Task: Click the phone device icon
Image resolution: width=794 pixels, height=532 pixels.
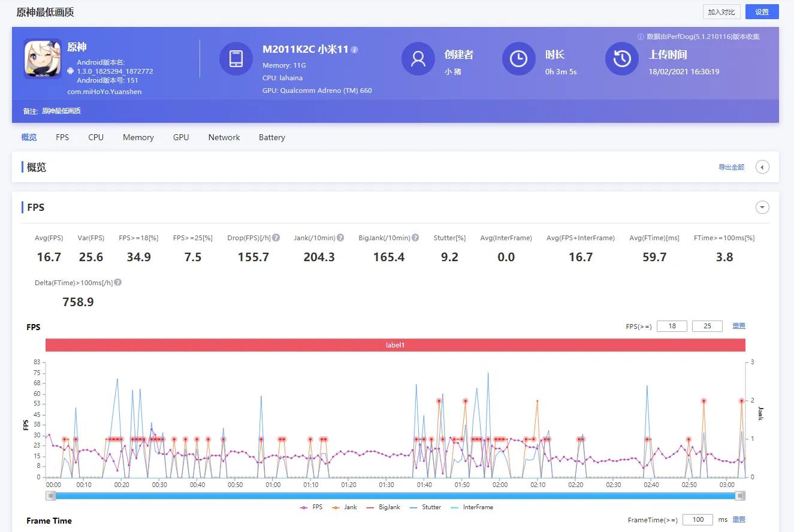Action: pos(236,59)
